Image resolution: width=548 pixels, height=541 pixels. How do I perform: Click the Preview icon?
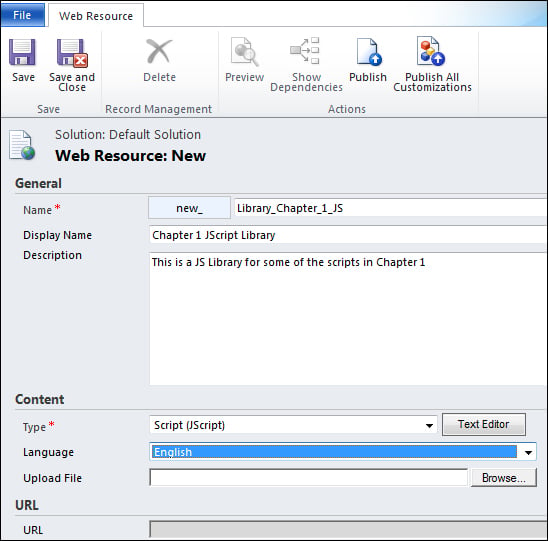coord(244,51)
